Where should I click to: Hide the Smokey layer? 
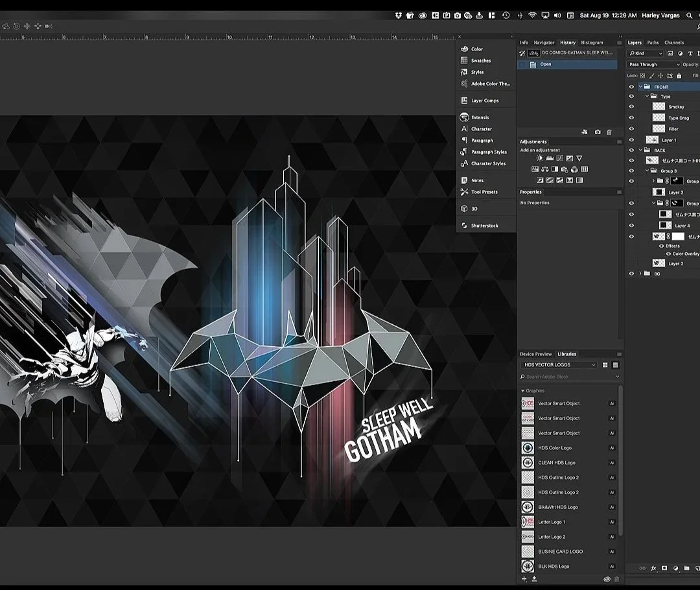(631, 106)
